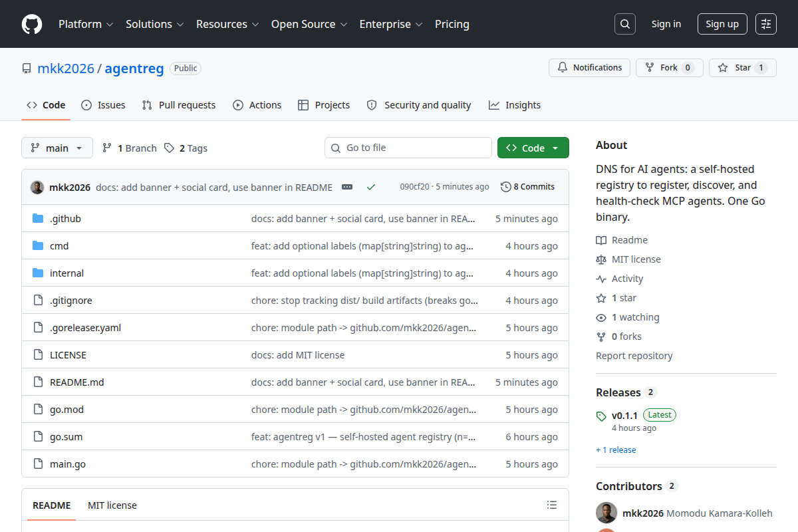Viewport: 798px width, 532px height.
Task: View the 2 Tags link
Action: click(x=186, y=148)
